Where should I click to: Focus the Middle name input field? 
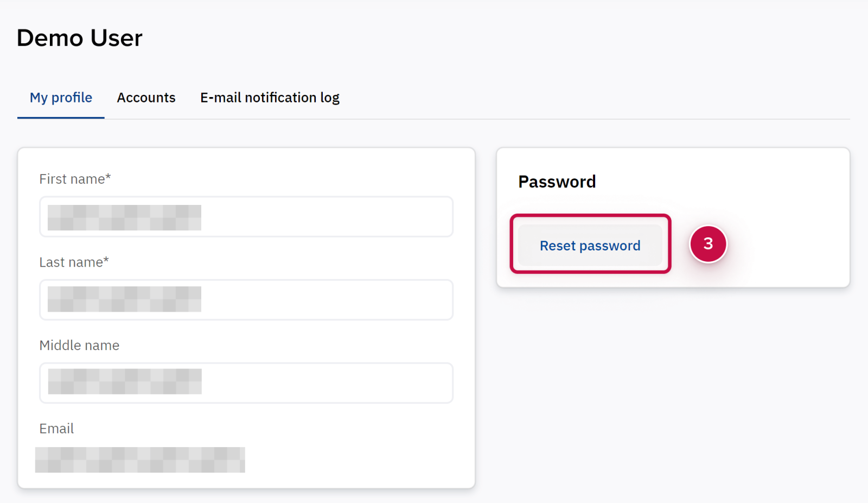click(325, 383)
